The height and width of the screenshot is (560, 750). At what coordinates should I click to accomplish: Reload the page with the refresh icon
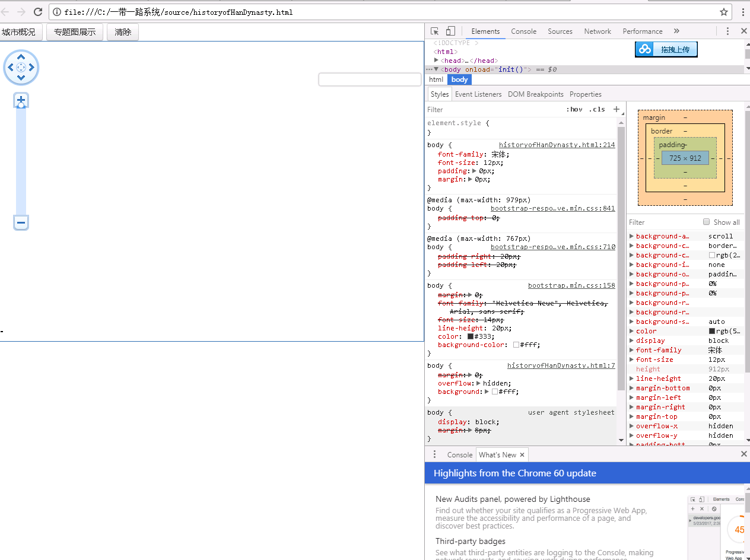click(37, 12)
